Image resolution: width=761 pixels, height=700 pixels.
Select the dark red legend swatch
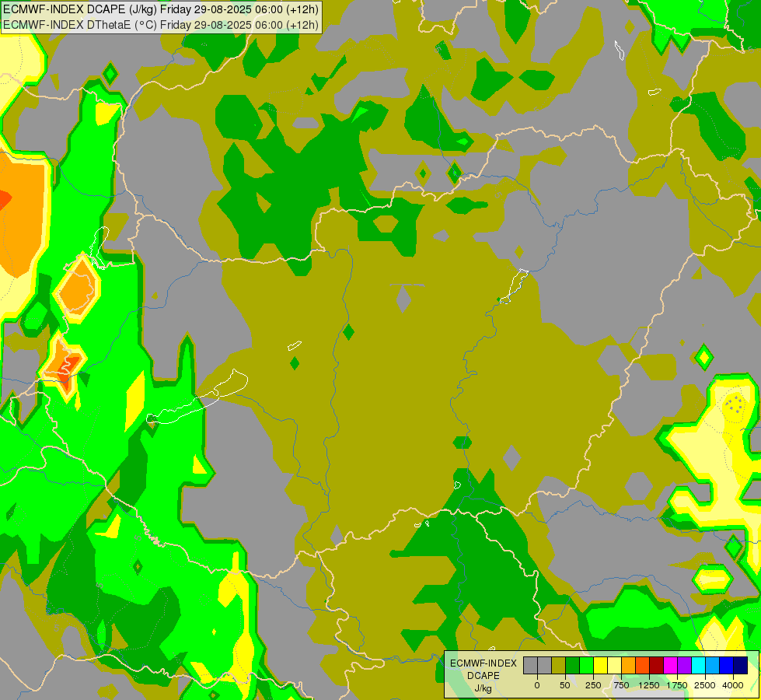pos(657,665)
